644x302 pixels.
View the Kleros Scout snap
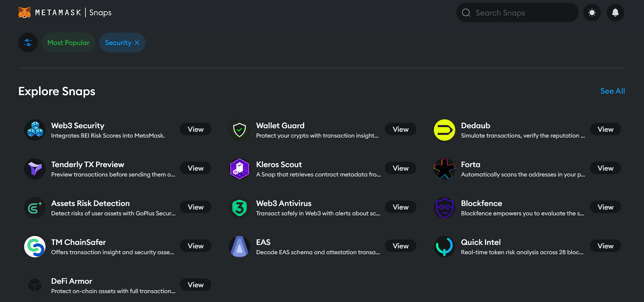(401, 168)
